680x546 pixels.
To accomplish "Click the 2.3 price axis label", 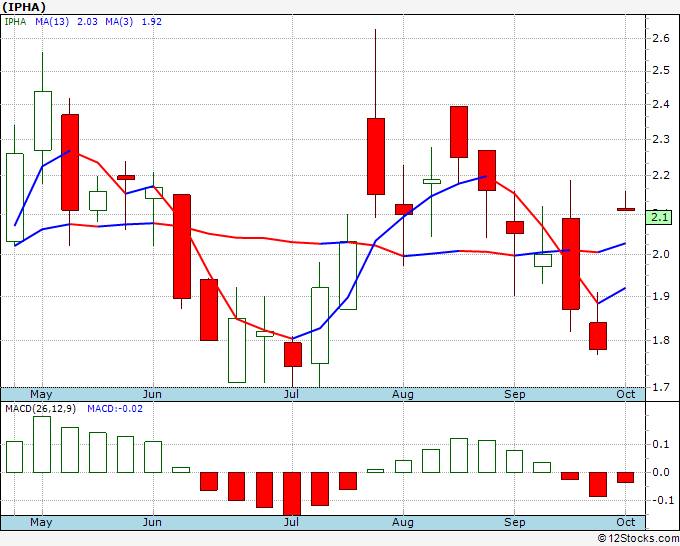I will (x=661, y=139).
